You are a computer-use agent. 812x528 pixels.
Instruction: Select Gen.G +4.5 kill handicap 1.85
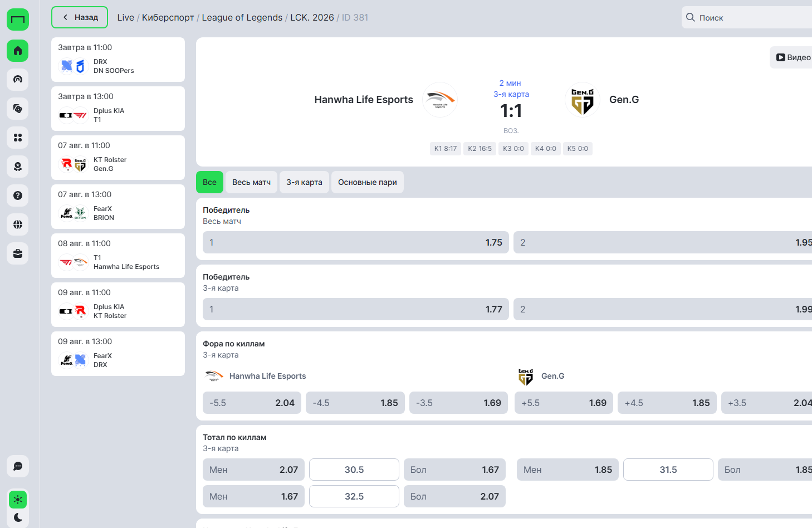tap(667, 403)
